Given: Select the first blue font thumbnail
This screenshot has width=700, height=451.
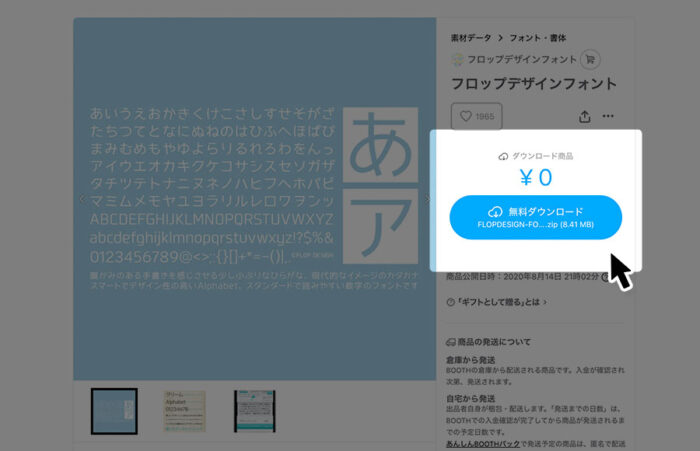Looking at the screenshot, I should click(114, 411).
